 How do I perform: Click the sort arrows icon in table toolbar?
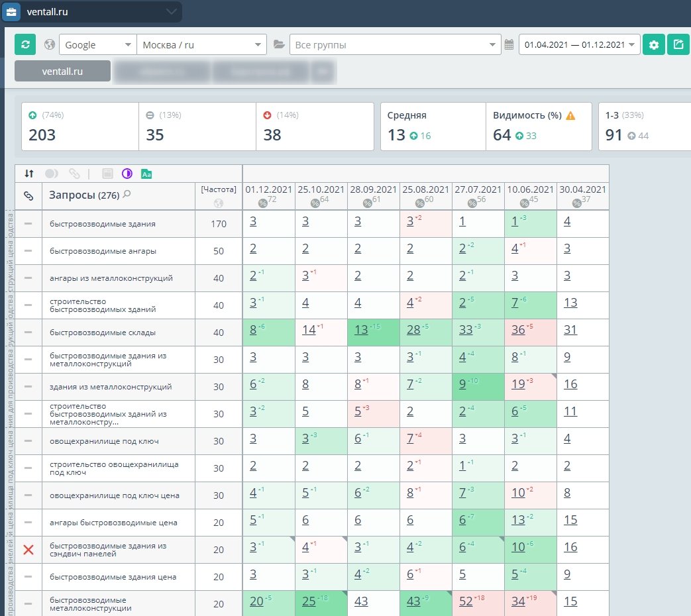pos(28,174)
